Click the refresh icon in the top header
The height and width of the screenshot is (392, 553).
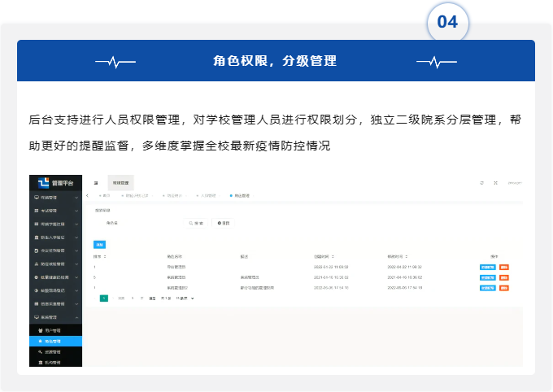point(481,183)
